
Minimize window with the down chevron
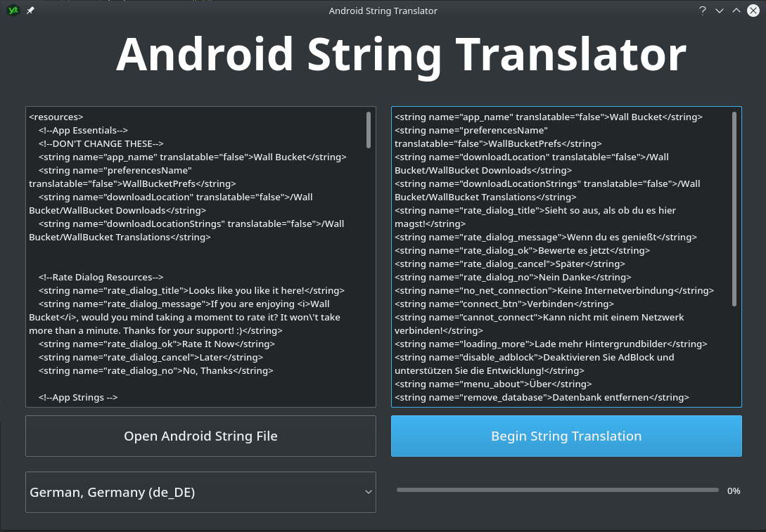720,11
